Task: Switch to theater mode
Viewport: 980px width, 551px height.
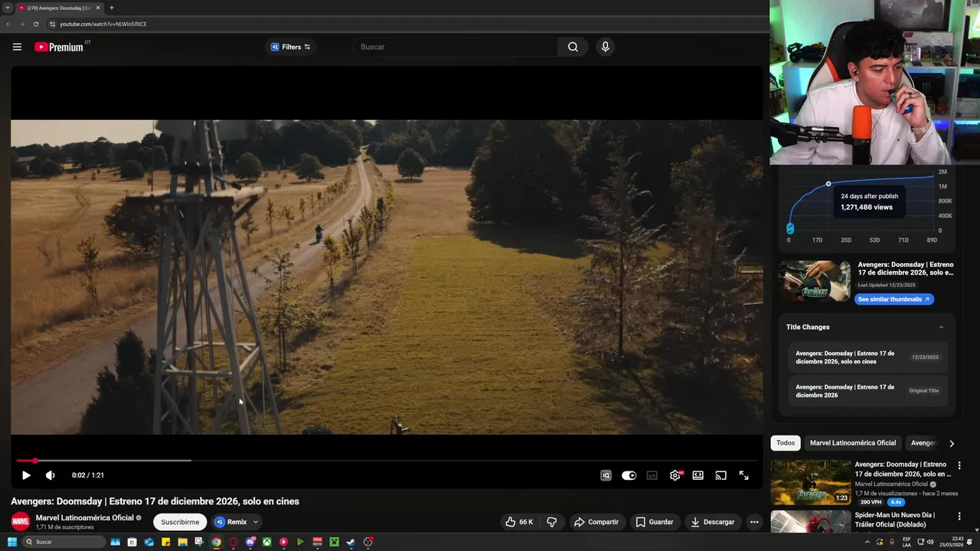Action: tap(697, 475)
